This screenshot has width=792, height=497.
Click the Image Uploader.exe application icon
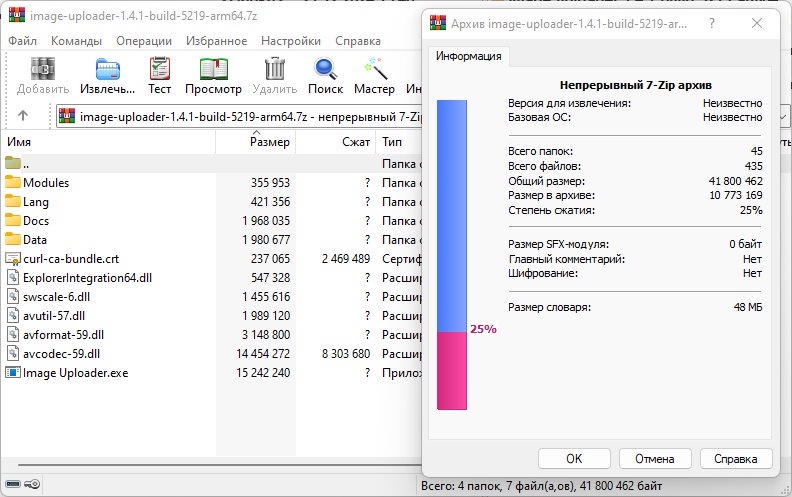click(13, 373)
